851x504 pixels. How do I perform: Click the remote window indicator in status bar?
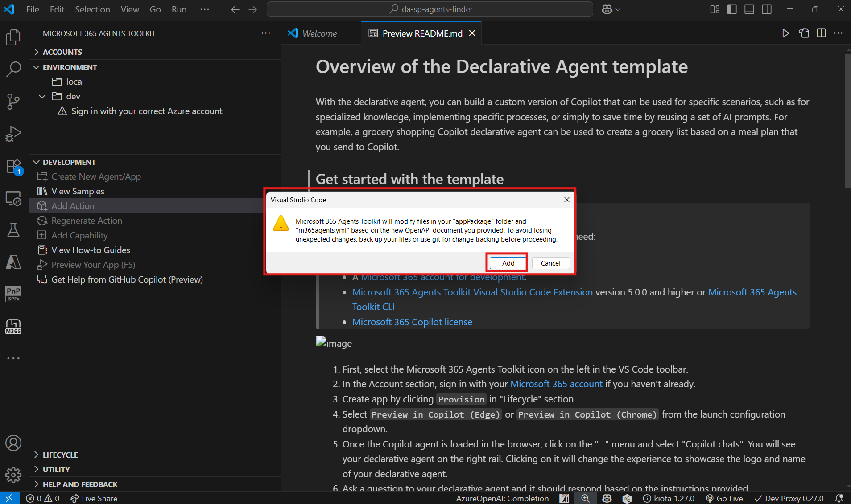[9, 498]
